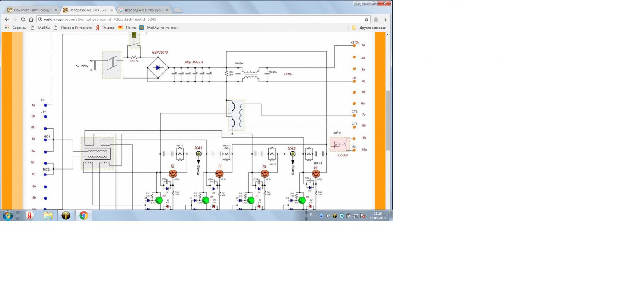The height and width of the screenshot is (288, 644).
Task: Go to the browser home page
Action: (31, 19)
